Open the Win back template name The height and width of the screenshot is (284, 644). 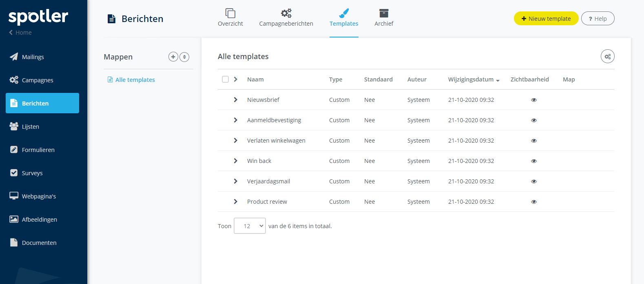click(x=259, y=161)
